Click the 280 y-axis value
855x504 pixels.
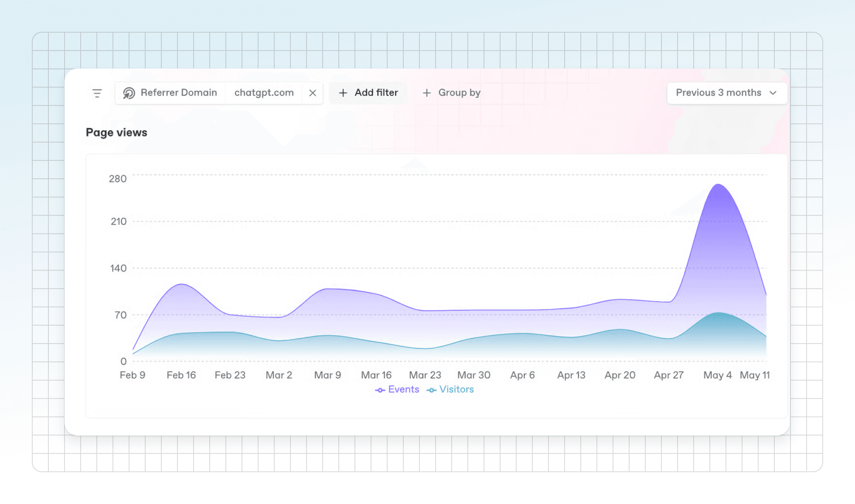tap(118, 179)
